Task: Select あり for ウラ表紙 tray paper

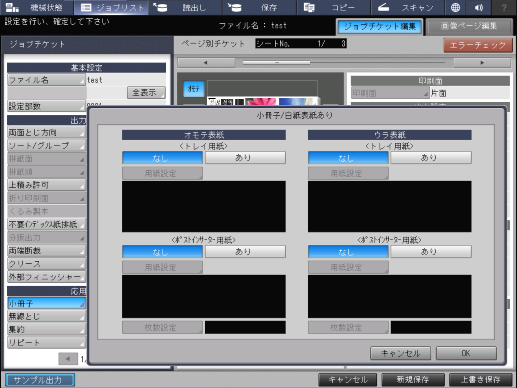Action: [x=431, y=157]
